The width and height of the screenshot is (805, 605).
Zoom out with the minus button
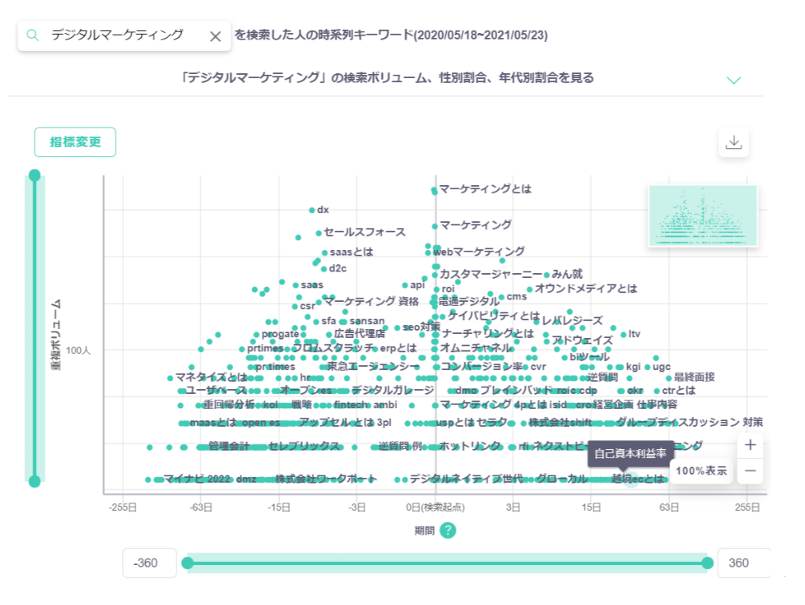[750, 470]
